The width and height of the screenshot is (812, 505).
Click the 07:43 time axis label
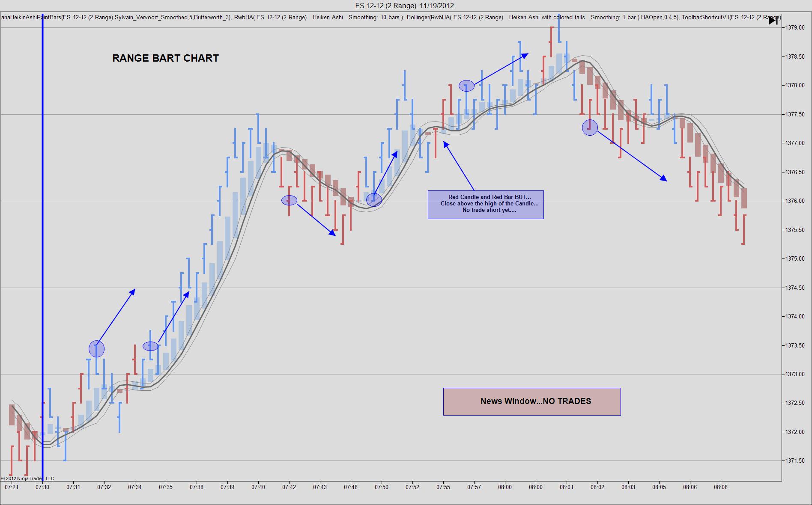pos(320,487)
